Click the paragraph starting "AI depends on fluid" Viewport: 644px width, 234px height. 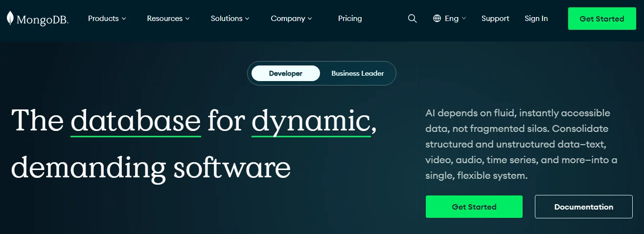tap(522, 144)
